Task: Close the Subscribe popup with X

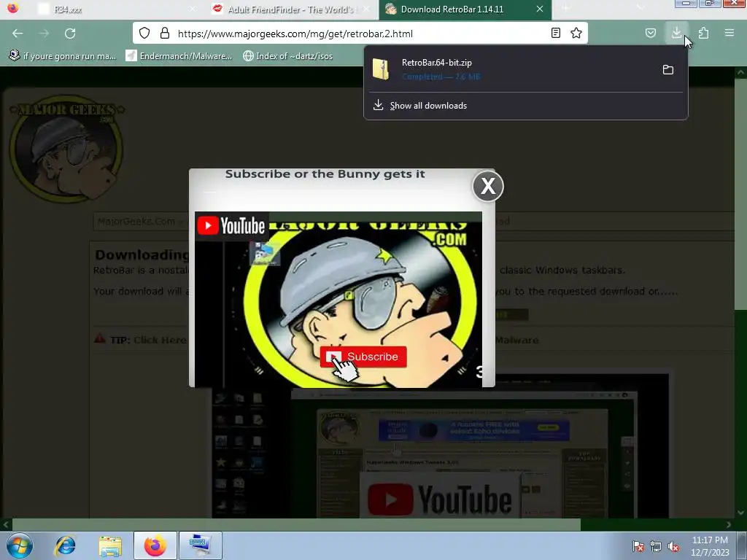Action: coord(488,186)
